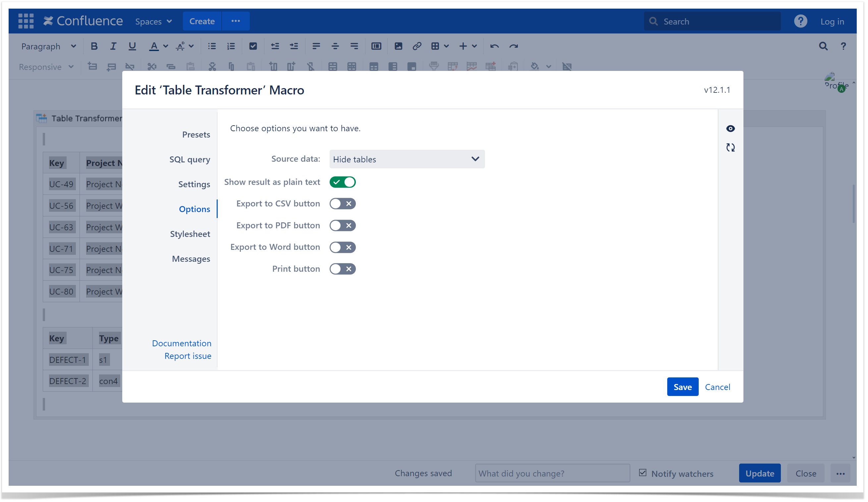Open the Documentation link
Viewport: 868px width, 502px height.
(x=182, y=343)
